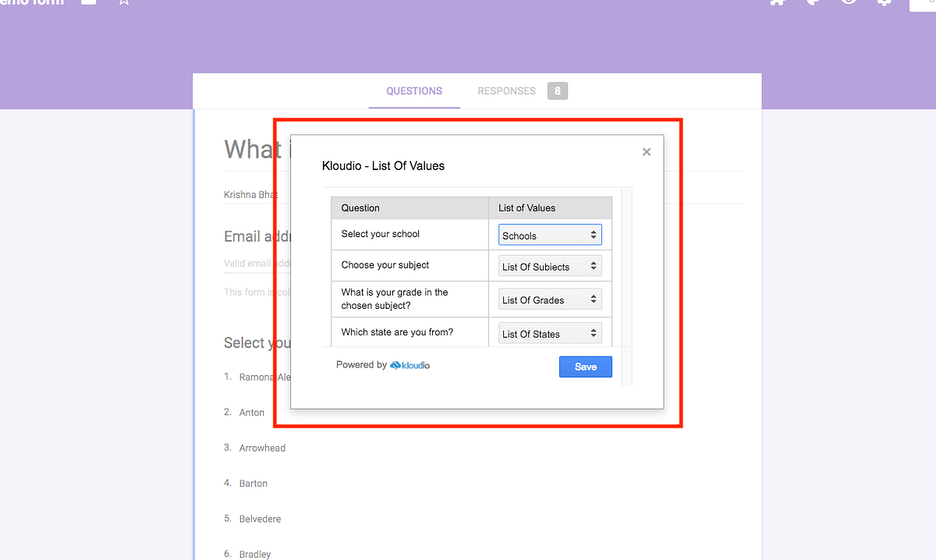This screenshot has height=560, width=936.
Task: Open the color palette customization icon
Action: pyautogui.click(x=812, y=2)
